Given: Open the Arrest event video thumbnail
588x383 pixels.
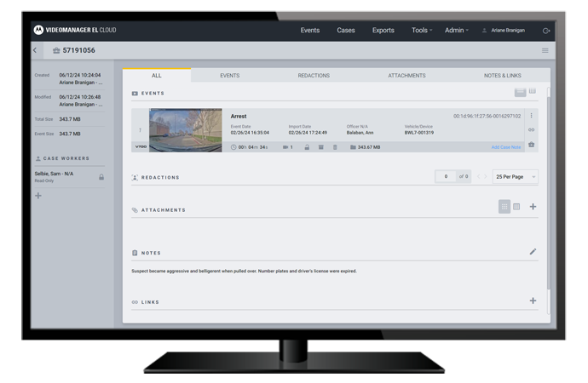Looking at the screenshot, I should coord(185,129).
